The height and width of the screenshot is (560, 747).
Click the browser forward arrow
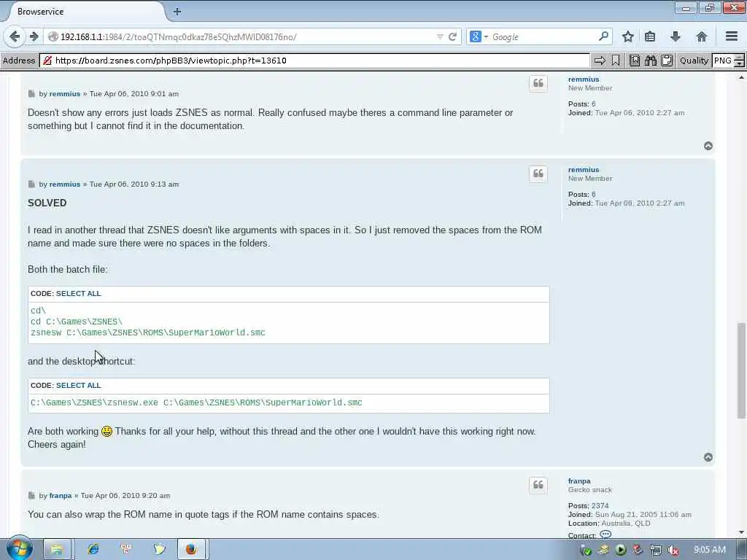point(34,36)
